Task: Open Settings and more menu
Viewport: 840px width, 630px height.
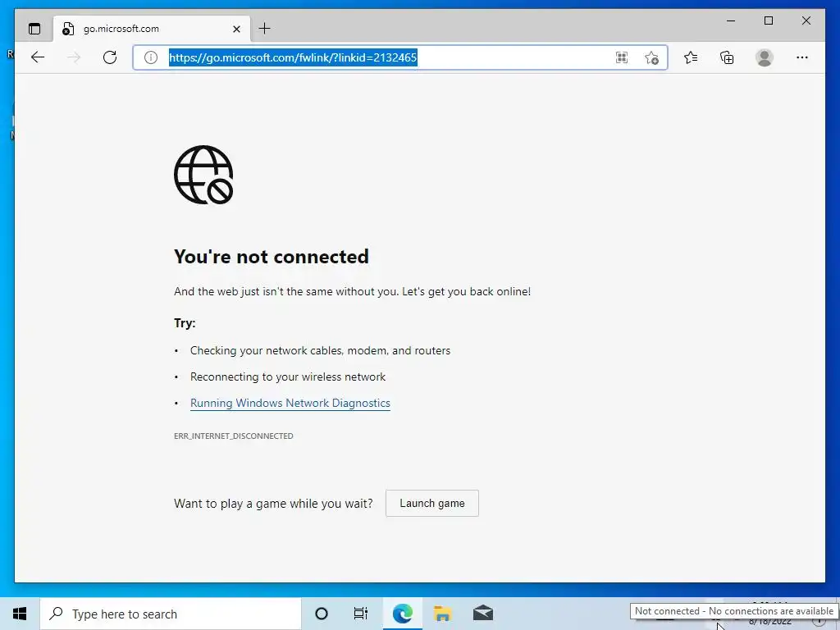Action: 802,57
